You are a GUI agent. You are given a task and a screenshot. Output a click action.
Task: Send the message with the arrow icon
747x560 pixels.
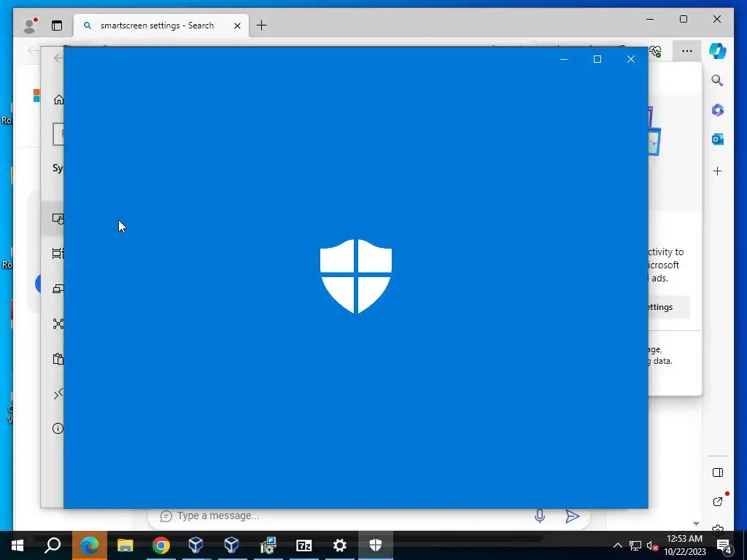point(572,516)
